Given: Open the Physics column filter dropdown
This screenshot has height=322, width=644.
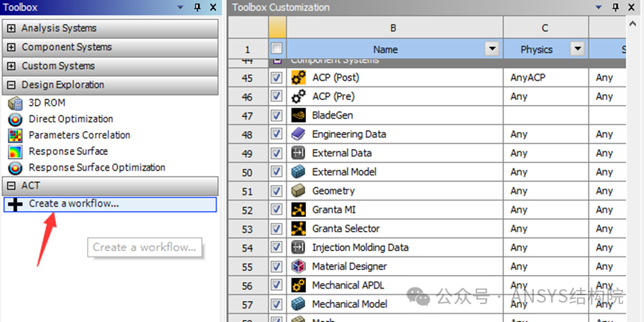Looking at the screenshot, I should (578, 49).
